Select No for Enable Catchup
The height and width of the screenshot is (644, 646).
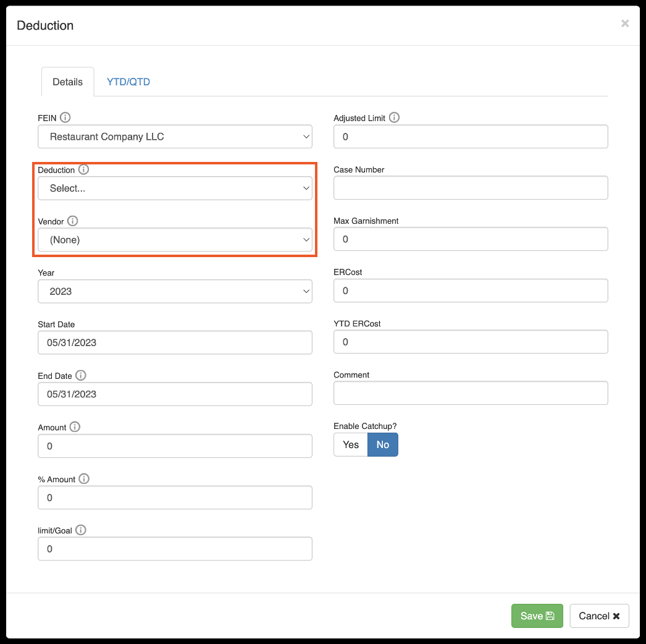383,445
